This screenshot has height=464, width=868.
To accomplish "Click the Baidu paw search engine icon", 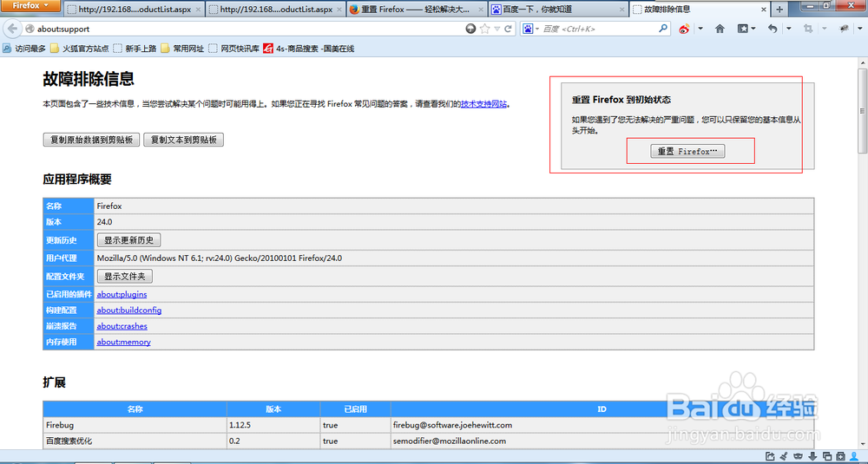I will 528,29.
